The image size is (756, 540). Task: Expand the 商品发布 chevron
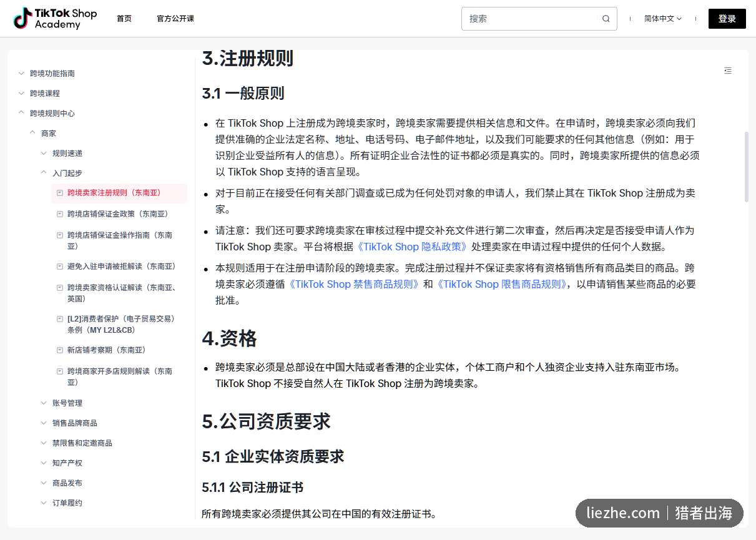pyautogui.click(x=44, y=483)
